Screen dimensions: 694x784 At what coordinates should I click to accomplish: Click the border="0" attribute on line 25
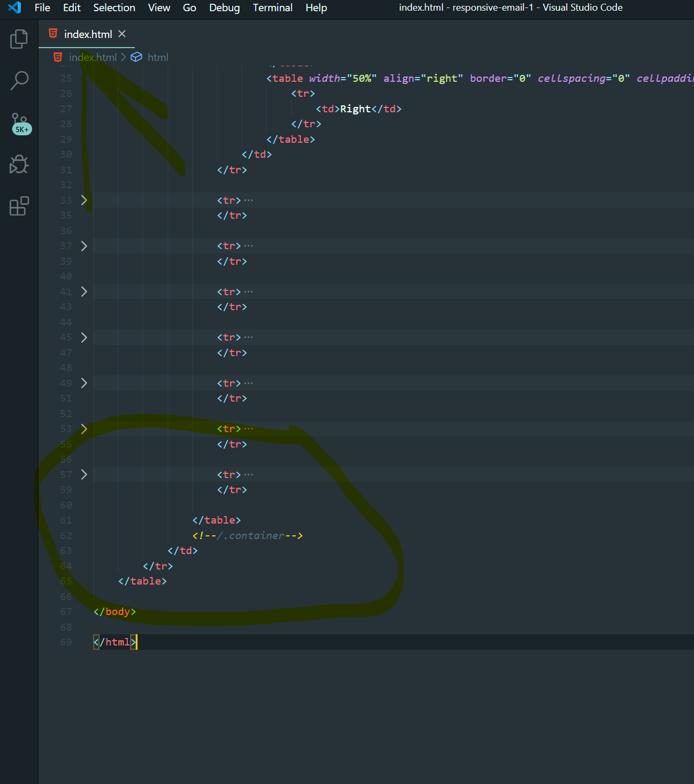[500, 78]
